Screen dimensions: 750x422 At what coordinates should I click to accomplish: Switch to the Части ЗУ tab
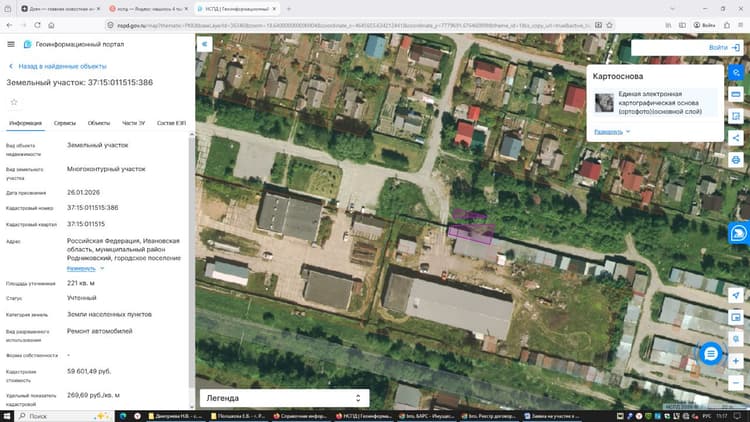tap(133, 123)
